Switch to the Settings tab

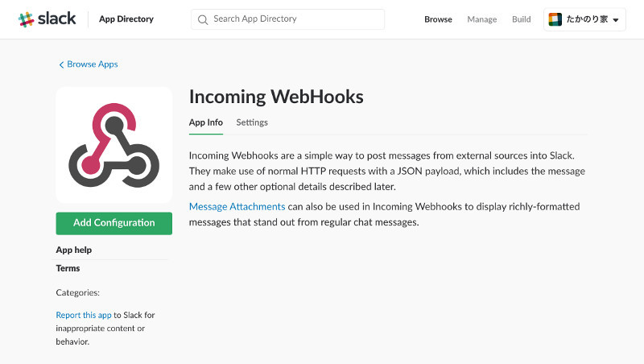[x=252, y=122]
